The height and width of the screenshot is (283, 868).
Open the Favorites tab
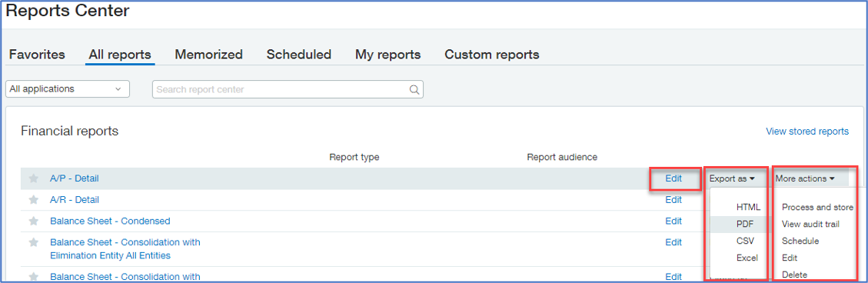[37, 55]
